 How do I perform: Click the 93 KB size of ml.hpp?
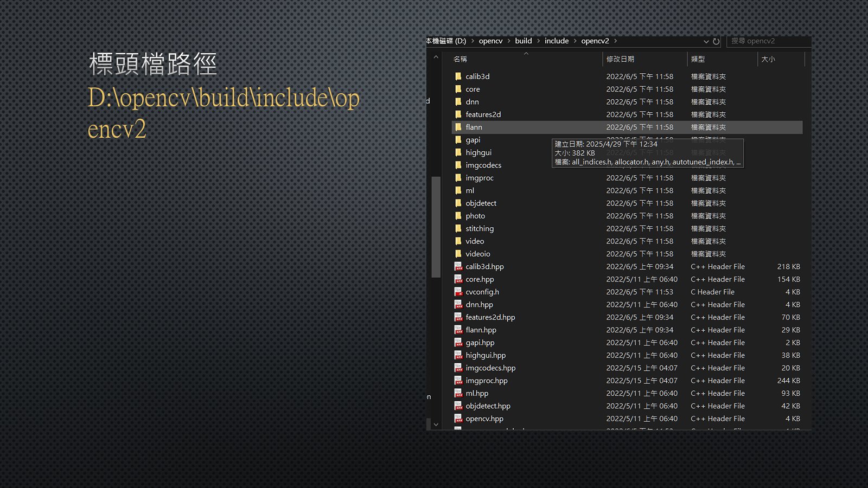[x=790, y=393]
